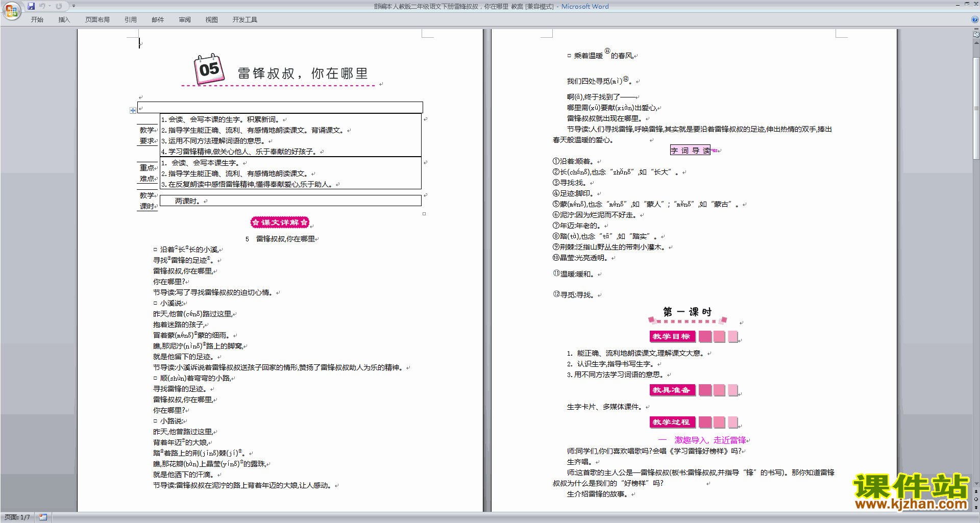Viewport: 980px width, 523px height.
Task: Click the 两课时 table cell
Action: [x=290, y=201]
